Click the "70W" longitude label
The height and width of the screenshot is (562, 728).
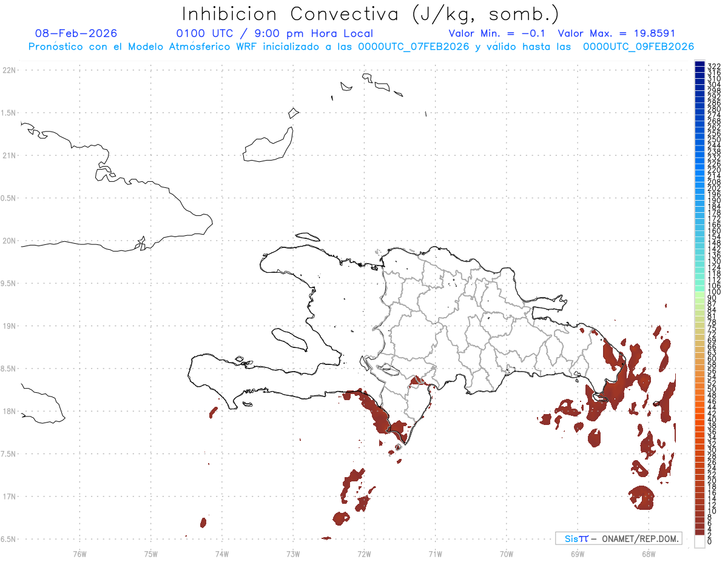507,554
